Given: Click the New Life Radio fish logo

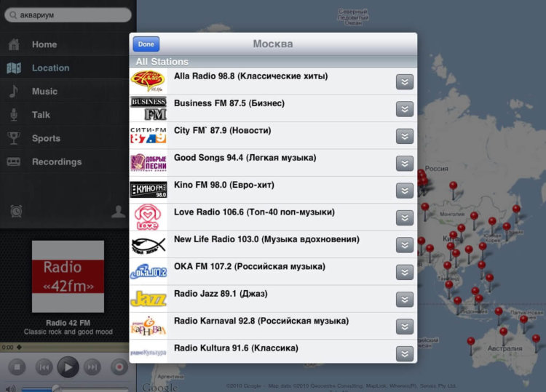Looking at the screenshot, I should 149,244.
